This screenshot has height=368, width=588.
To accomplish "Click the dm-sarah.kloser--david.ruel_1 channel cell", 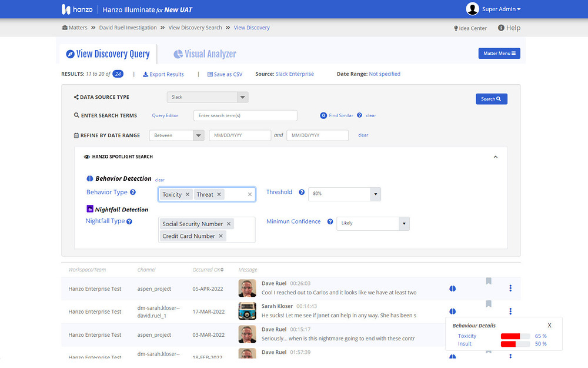I will coord(159,311).
